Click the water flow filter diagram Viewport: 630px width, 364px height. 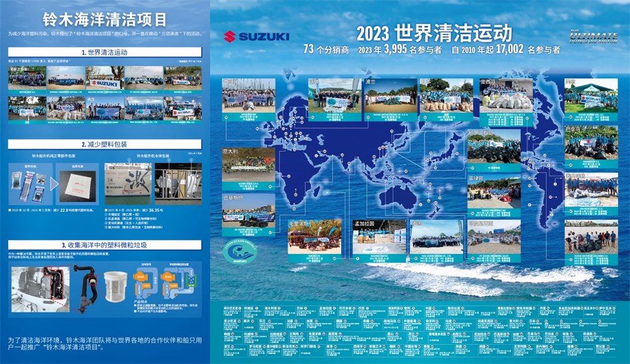(x=166, y=280)
